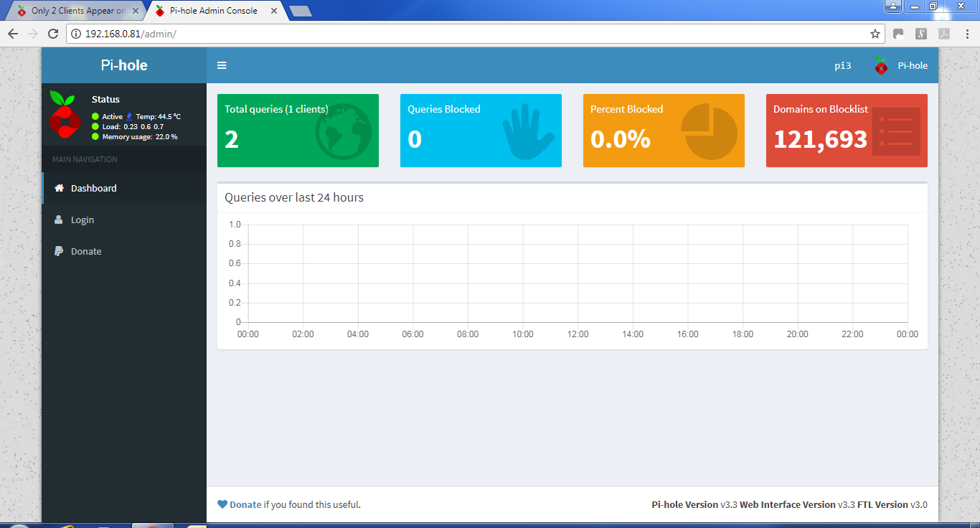
Task: Click the Queries over last 24 hours chart
Action: 573,280
